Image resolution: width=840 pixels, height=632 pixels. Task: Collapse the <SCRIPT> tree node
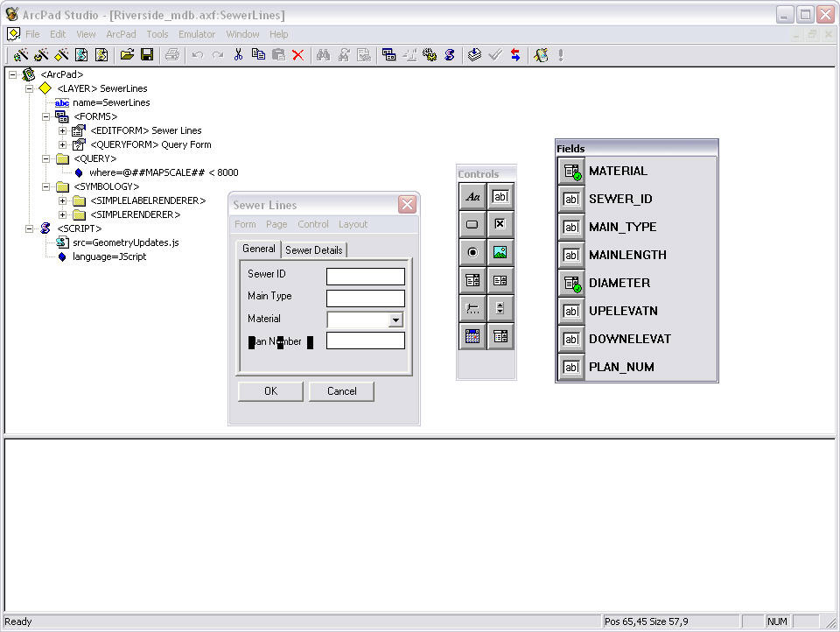tap(30, 228)
